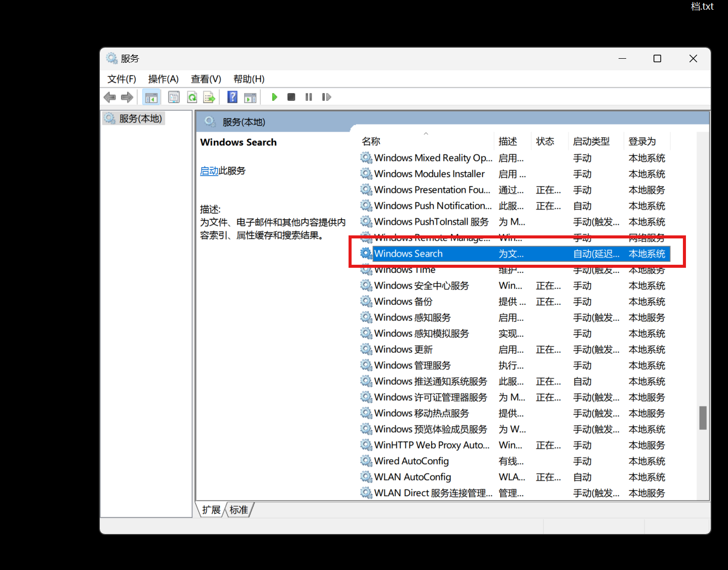Image resolution: width=728 pixels, height=570 pixels.
Task: Click the Refresh toolbar icon
Action: click(x=192, y=97)
